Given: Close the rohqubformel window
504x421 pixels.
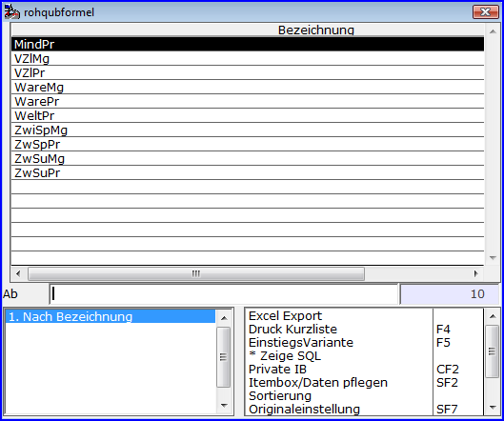Looking at the screenshot, I should pyautogui.click(x=485, y=11).
